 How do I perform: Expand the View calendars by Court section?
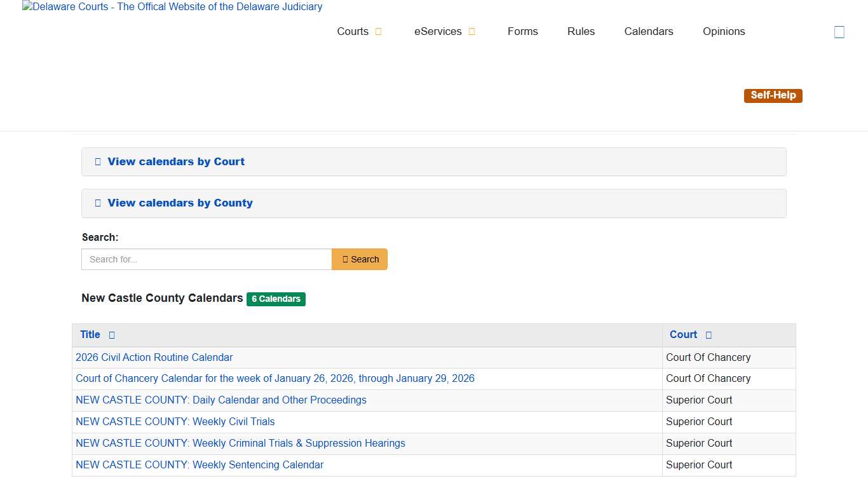point(176,161)
